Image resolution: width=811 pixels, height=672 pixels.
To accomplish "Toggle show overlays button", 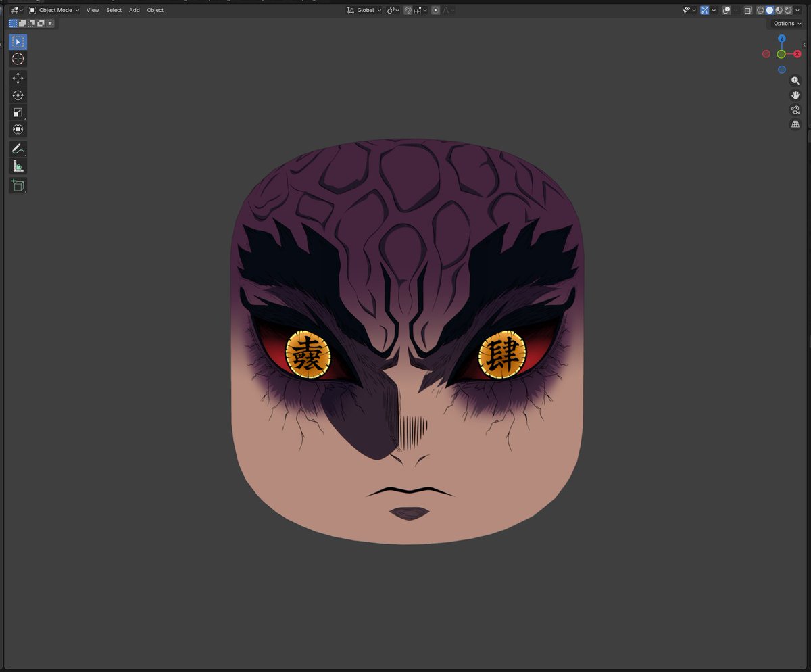I will [727, 10].
